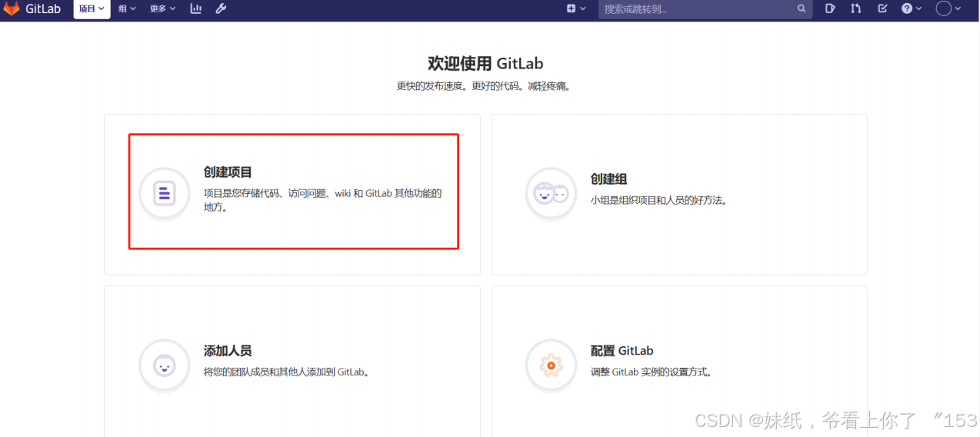The width and height of the screenshot is (980, 437).
Task: Click the 欢迎使用 GitLab title
Action: (x=485, y=63)
